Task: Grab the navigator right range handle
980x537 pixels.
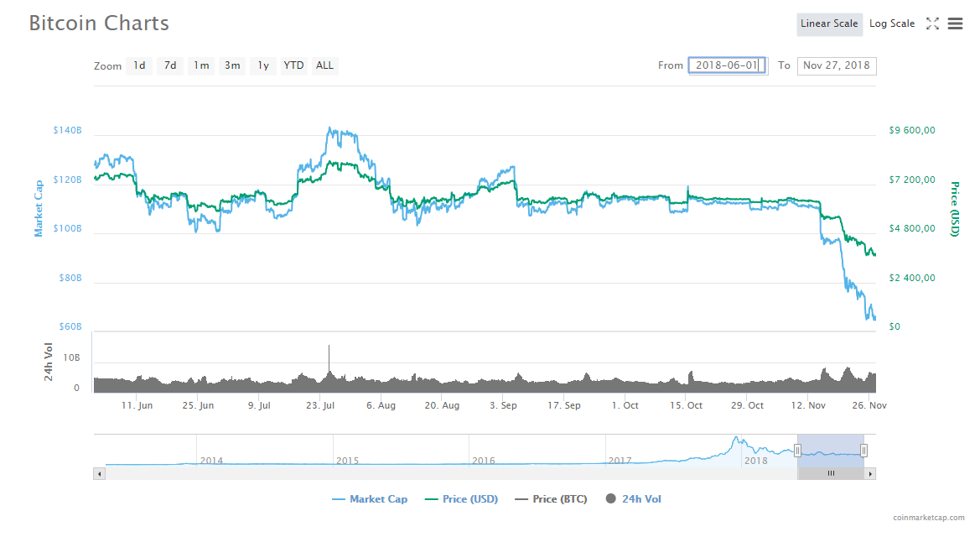Action: click(863, 451)
